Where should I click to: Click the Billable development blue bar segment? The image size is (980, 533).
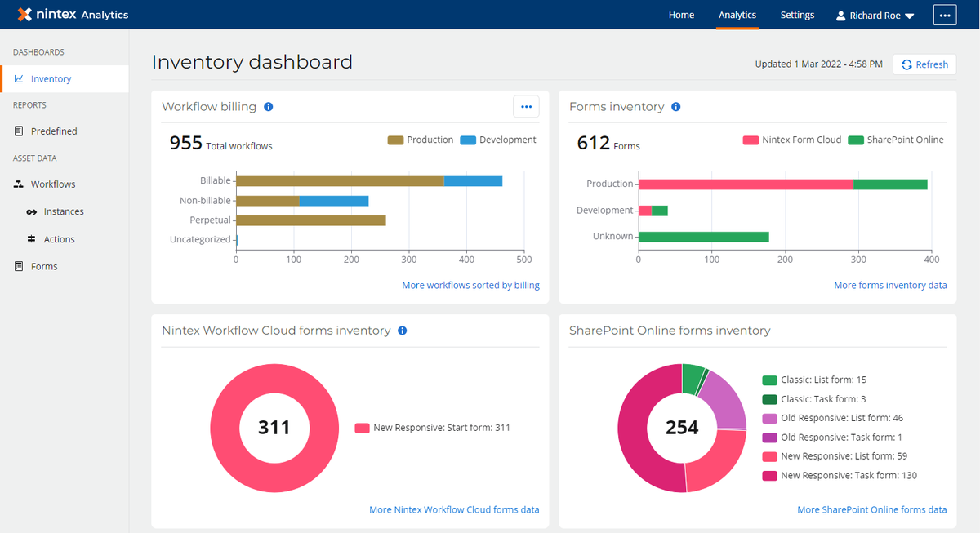[473, 181]
